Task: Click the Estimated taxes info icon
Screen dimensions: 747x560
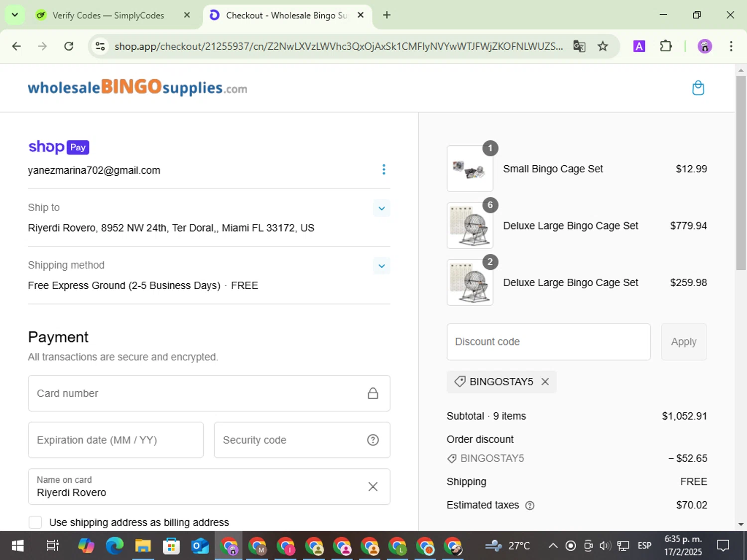Action: point(530,505)
